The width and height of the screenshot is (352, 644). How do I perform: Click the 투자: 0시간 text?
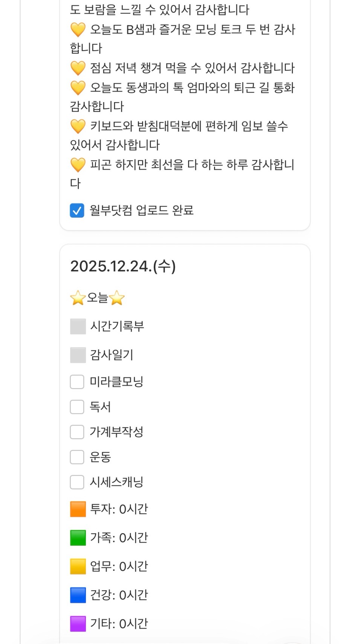(119, 509)
